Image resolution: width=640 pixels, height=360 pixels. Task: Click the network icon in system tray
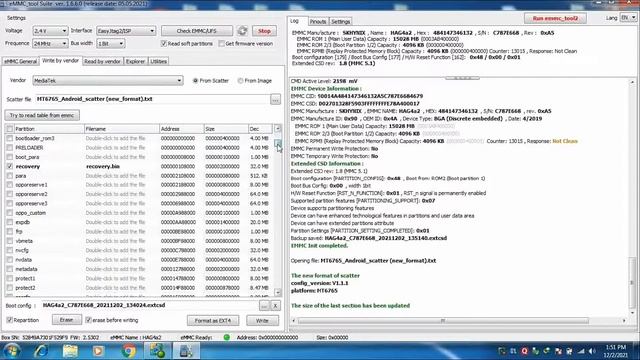click(x=581, y=351)
